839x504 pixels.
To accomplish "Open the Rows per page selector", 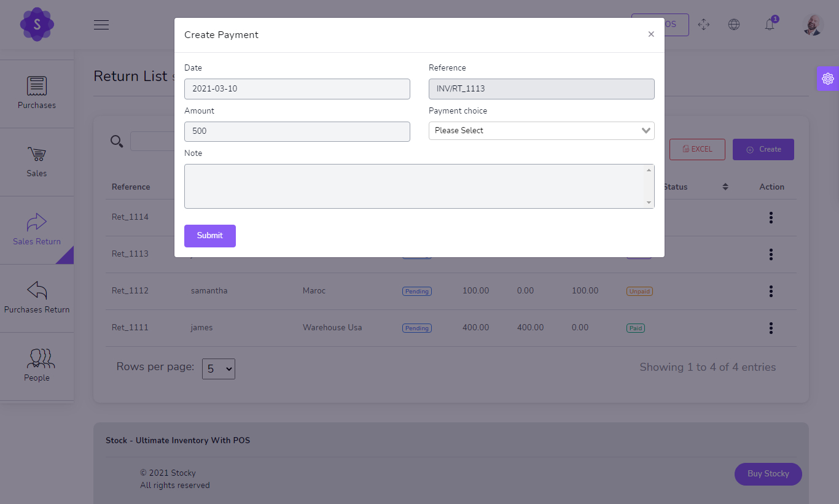I will tap(218, 368).
